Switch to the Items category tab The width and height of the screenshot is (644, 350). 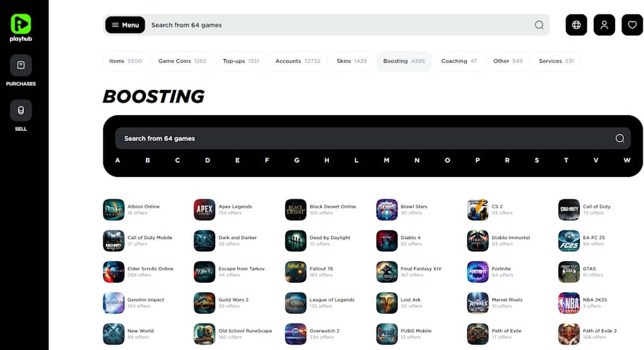click(x=125, y=61)
